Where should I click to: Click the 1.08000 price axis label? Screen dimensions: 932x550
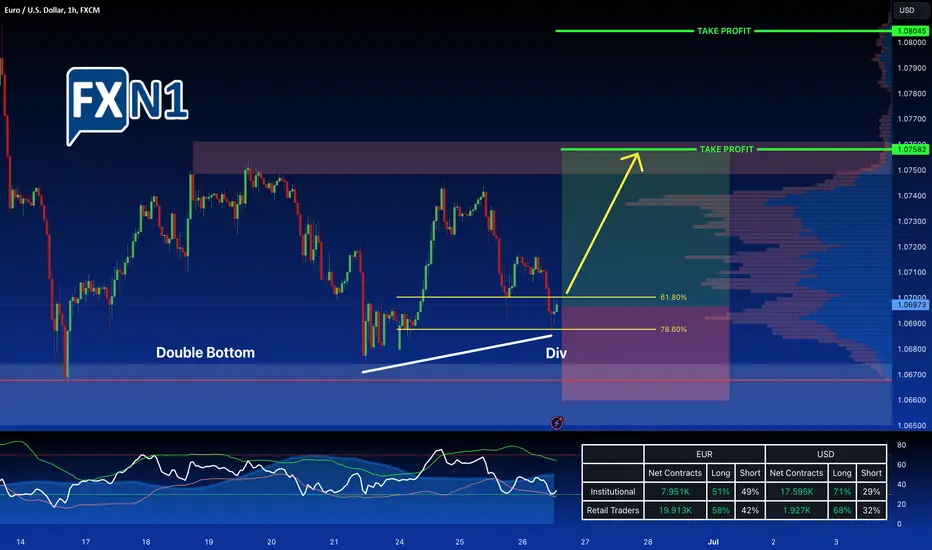912,43
